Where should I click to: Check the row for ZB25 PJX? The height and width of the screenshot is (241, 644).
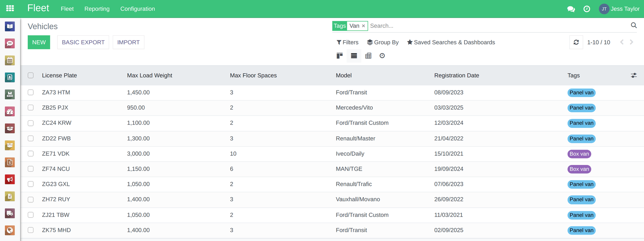[x=31, y=107]
